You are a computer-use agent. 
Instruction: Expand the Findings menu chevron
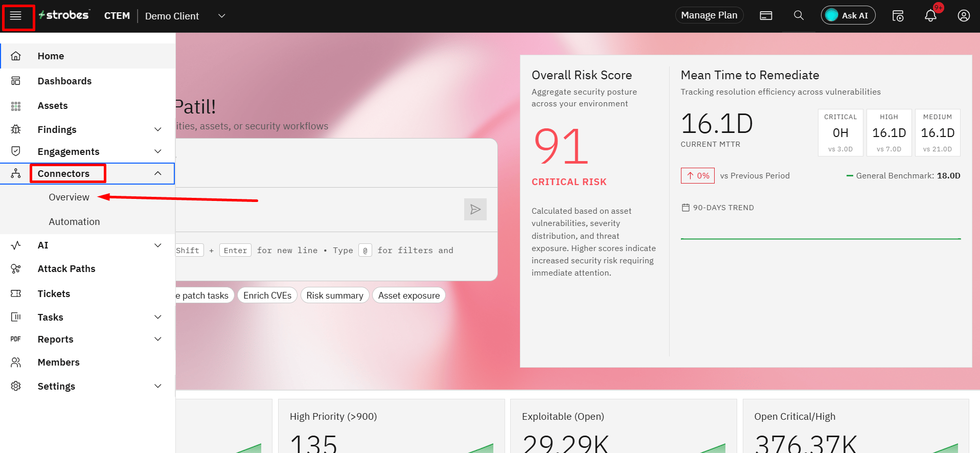158,129
